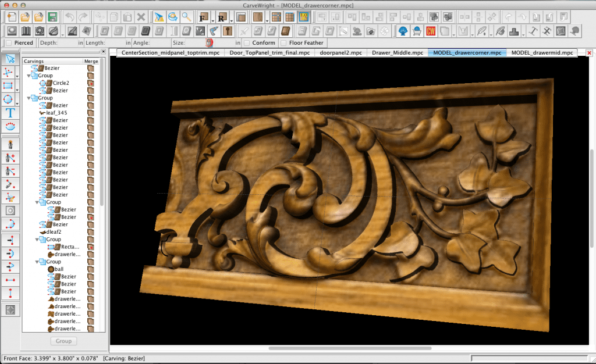Open the doorpanel2.mpc tab
Image resolution: width=596 pixels, height=364 pixels.
(x=340, y=53)
